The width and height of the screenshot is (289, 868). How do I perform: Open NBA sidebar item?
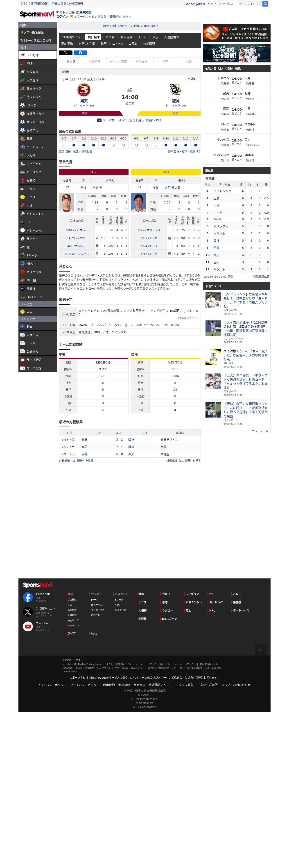[x=37, y=264]
